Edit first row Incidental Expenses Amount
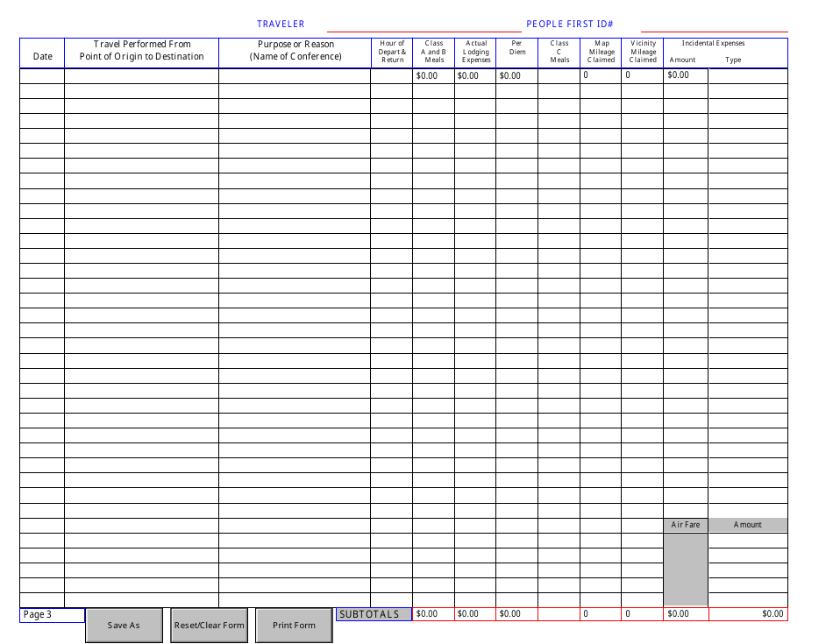The image size is (833, 644). [x=686, y=76]
